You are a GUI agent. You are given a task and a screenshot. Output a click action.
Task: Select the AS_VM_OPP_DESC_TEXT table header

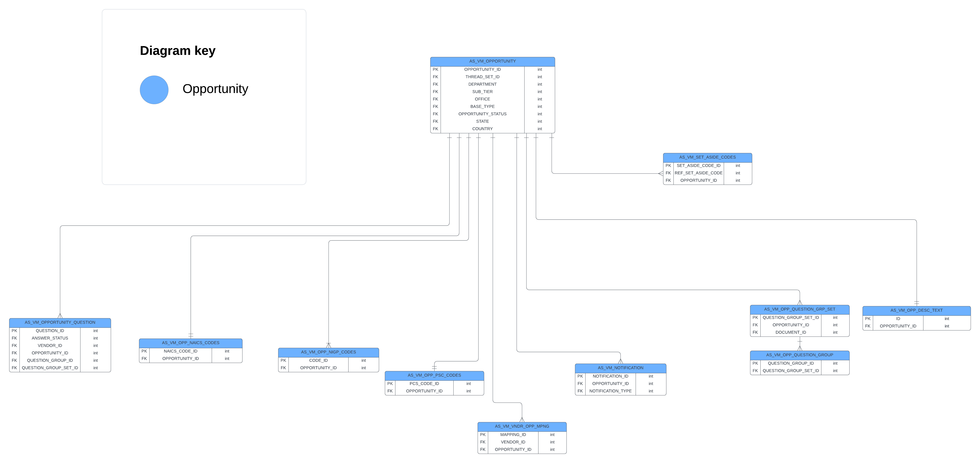[916, 311]
